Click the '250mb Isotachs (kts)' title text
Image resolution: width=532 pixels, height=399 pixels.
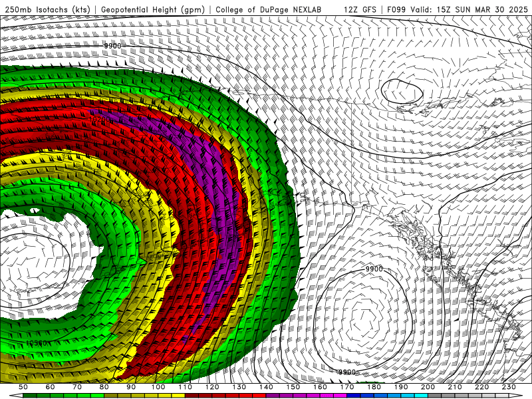[47, 10]
